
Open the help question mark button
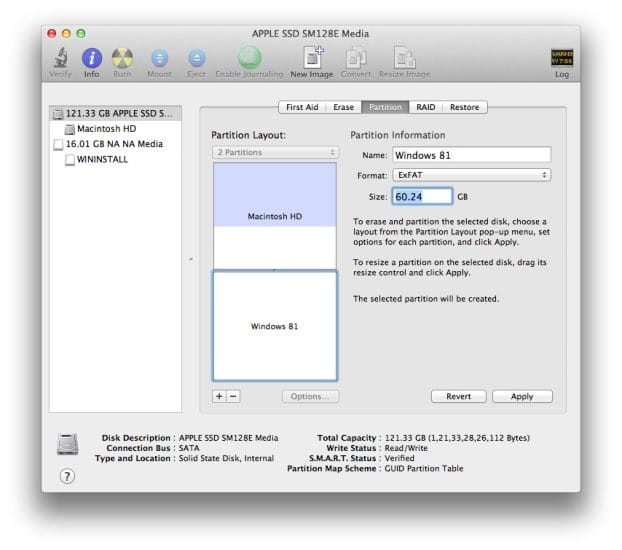click(x=67, y=476)
